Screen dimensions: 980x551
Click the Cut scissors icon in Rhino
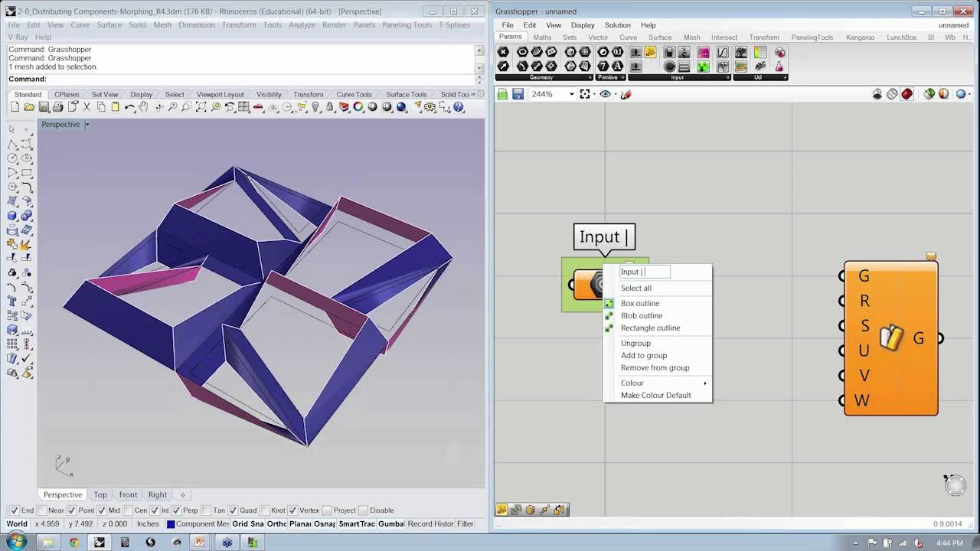(x=87, y=107)
